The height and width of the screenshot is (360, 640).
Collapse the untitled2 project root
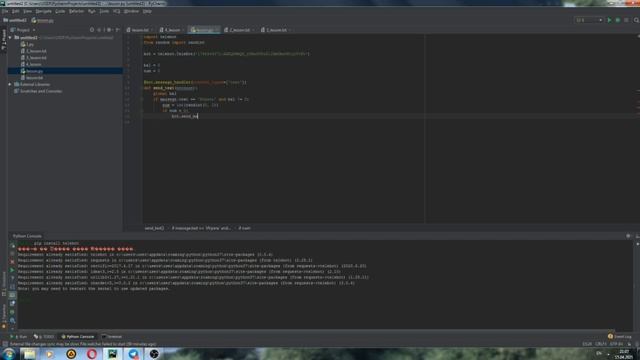pyautogui.click(x=10, y=38)
